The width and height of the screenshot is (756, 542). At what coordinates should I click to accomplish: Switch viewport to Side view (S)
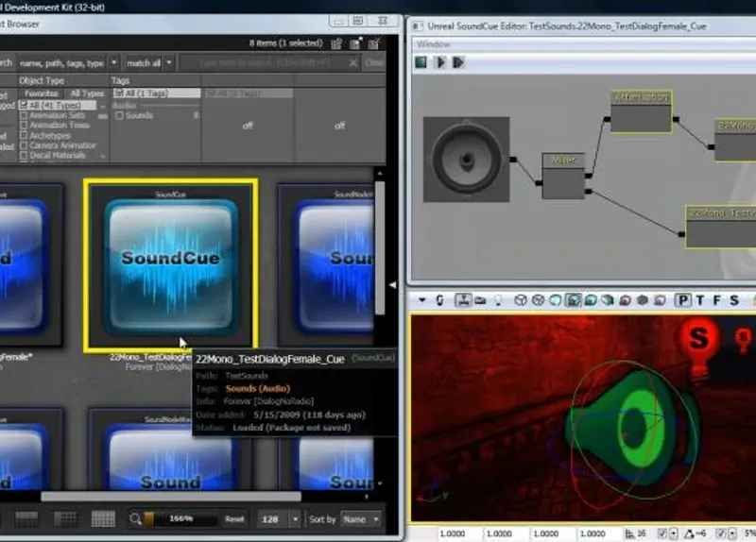(x=734, y=300)
